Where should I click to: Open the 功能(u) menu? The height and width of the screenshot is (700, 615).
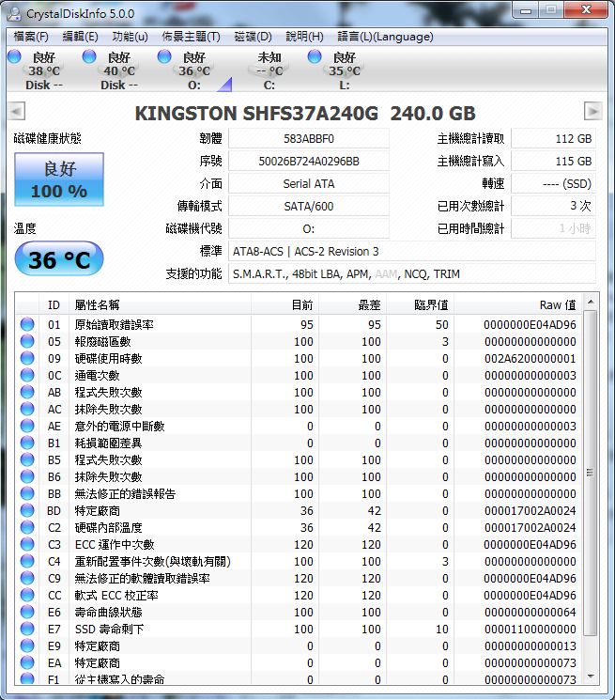130,37
